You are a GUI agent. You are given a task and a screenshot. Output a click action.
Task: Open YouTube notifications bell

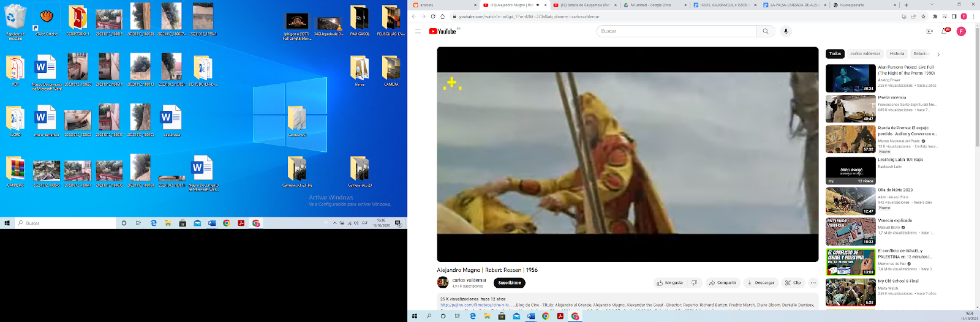click(945, 31)
